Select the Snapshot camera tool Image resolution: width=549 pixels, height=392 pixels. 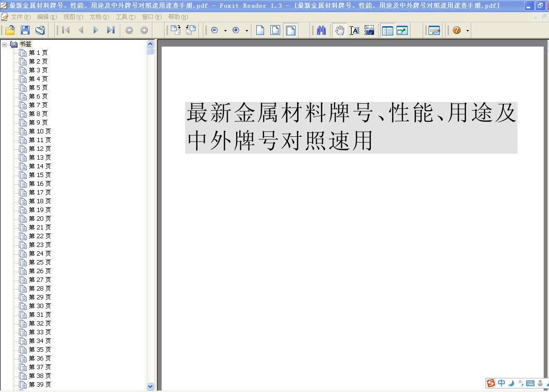point(369,31)
